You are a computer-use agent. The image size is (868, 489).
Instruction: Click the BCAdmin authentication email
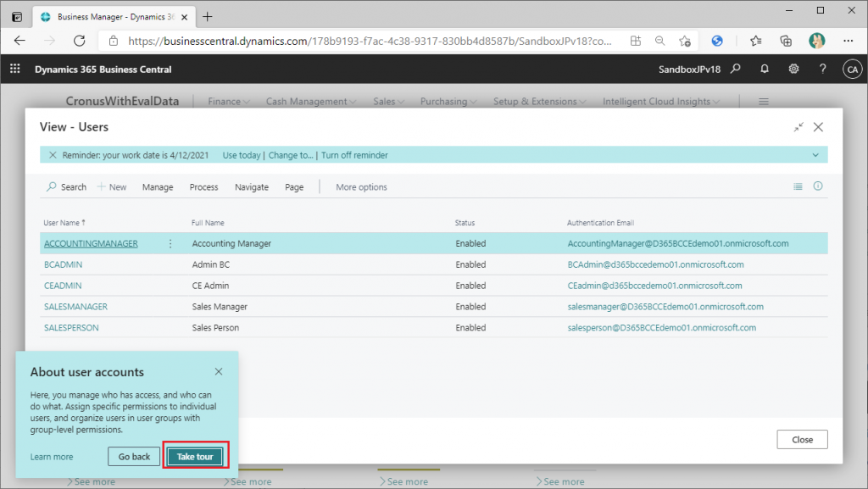click(655, 264)
